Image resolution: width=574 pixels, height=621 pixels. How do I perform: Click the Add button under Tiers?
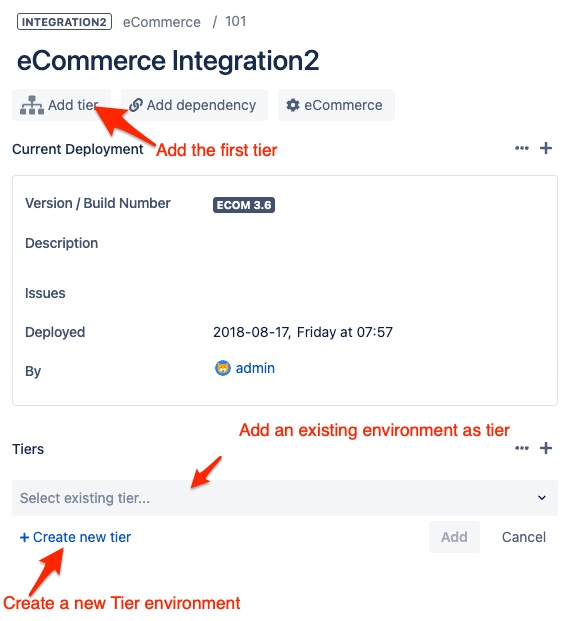click(454, 537)
